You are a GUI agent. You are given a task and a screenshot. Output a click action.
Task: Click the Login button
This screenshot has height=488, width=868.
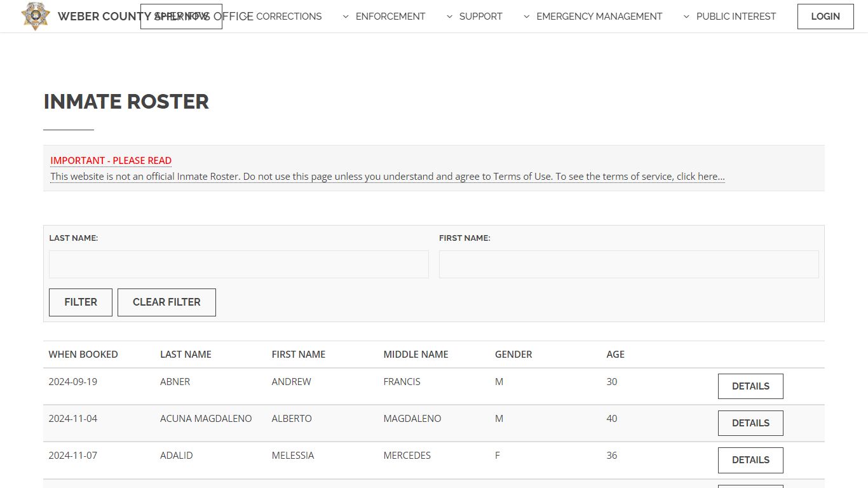point(825,17)
